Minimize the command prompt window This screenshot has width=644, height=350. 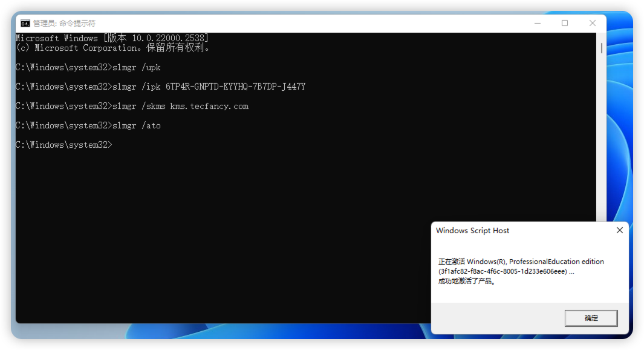(x=537, y=24)
